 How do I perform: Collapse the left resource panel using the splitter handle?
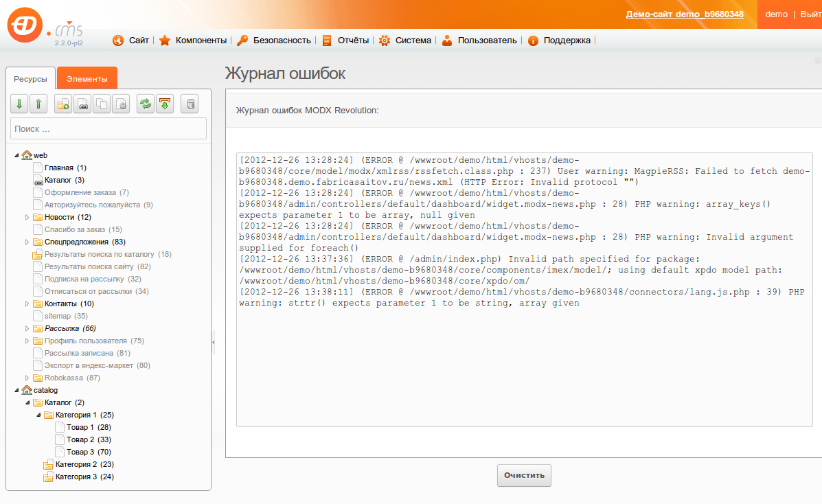(214, 342)
